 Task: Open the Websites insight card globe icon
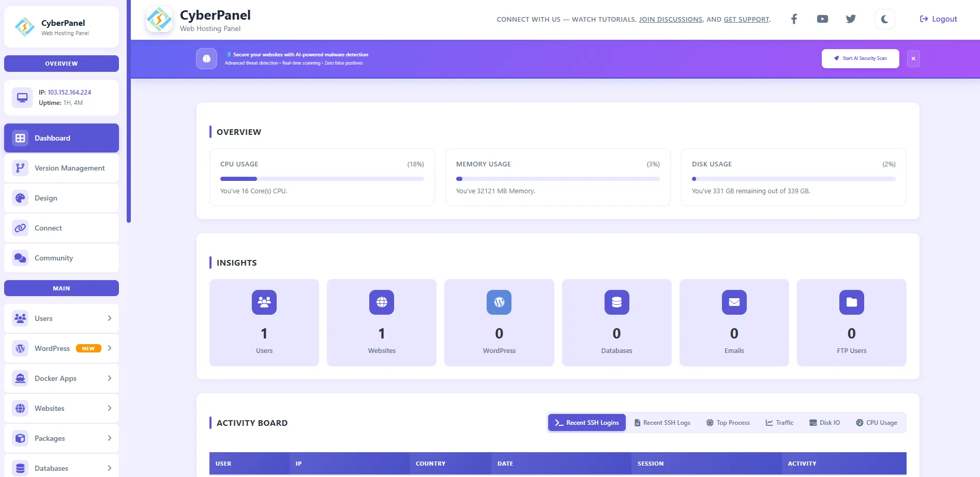(x=382, y=302)
